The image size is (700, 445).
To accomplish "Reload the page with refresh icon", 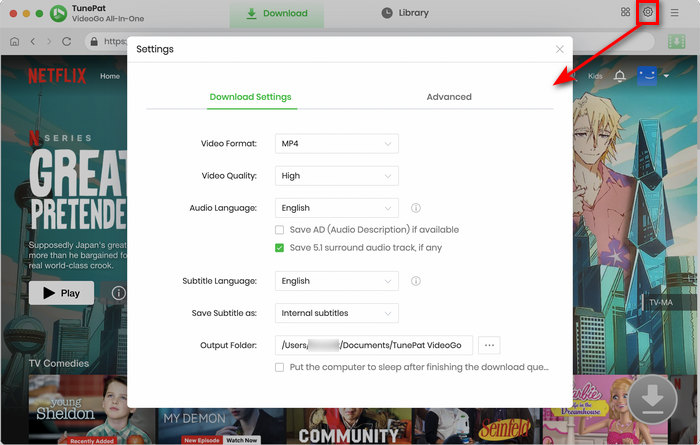I will click(x=67, y=42).
